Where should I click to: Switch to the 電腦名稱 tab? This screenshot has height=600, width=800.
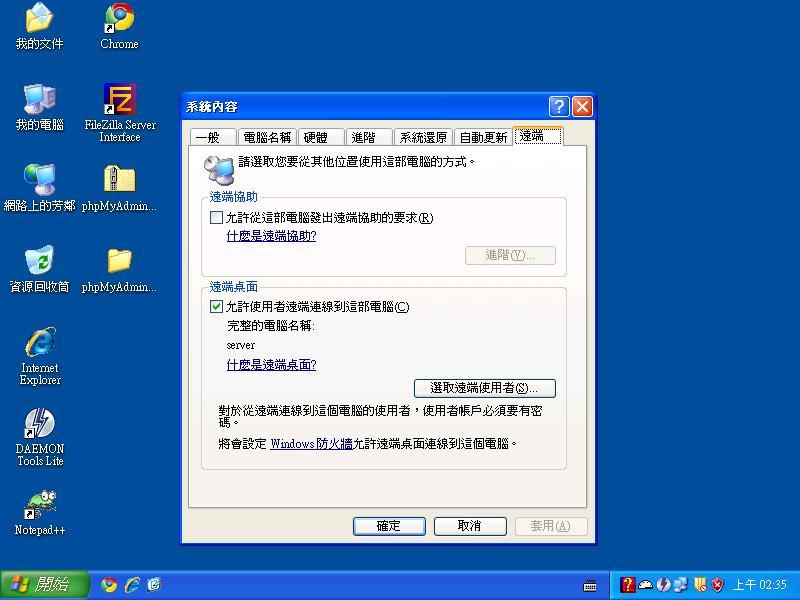point(267,138)
